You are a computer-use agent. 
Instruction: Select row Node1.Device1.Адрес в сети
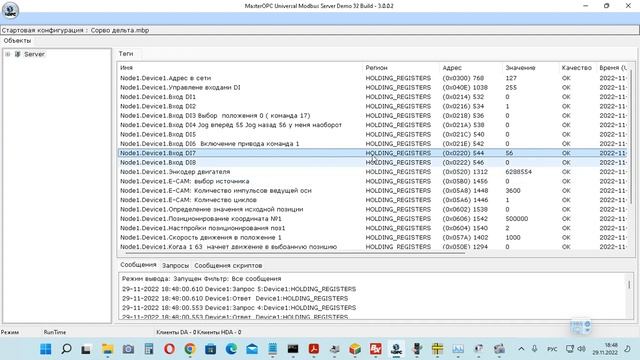(373, 78)
